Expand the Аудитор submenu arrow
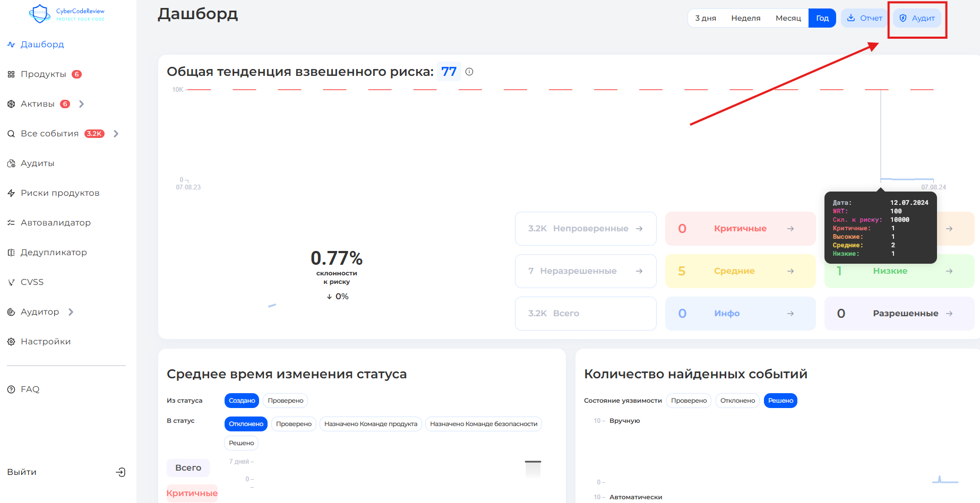 tap(71, 312)
